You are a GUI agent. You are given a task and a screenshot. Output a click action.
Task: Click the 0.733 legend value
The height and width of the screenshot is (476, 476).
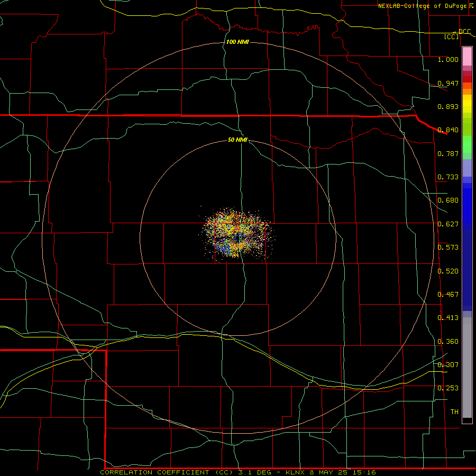pyautogui.click(x=448, y=177)
